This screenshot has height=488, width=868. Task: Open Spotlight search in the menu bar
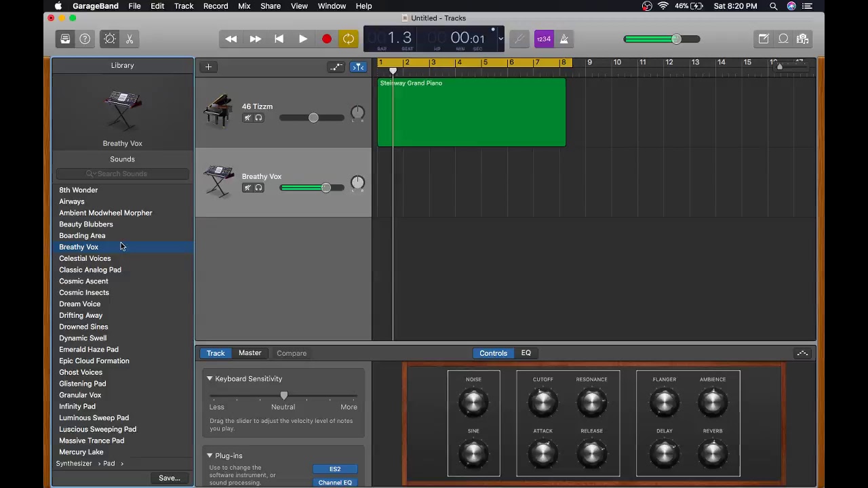773,6
